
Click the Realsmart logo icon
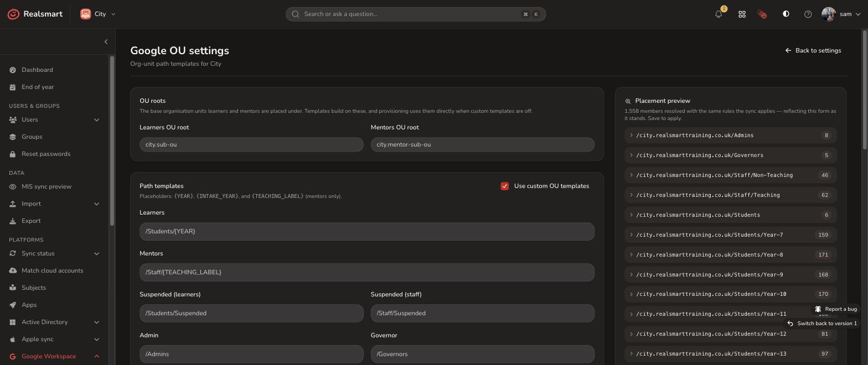(13, 14)
